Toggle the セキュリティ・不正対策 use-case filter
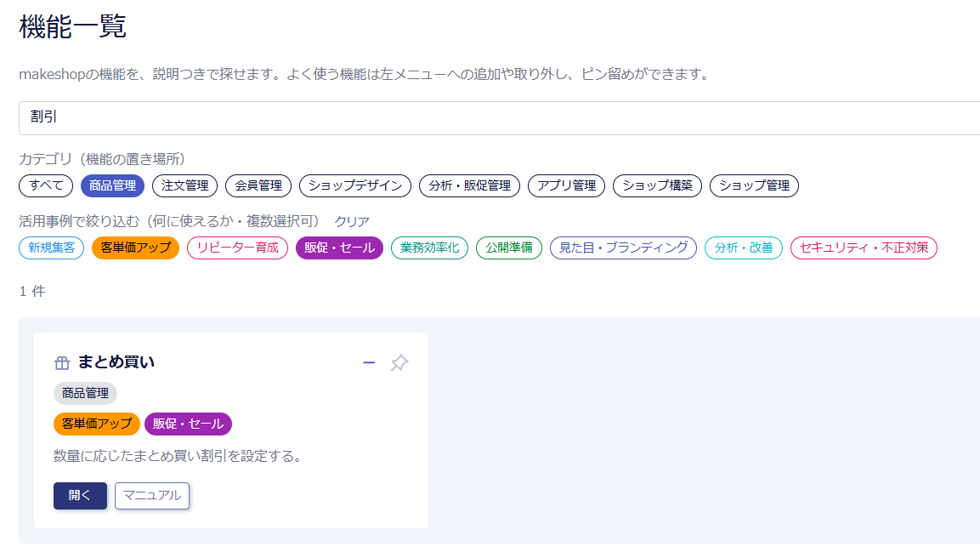980x558 pixels. coord(864,248)
